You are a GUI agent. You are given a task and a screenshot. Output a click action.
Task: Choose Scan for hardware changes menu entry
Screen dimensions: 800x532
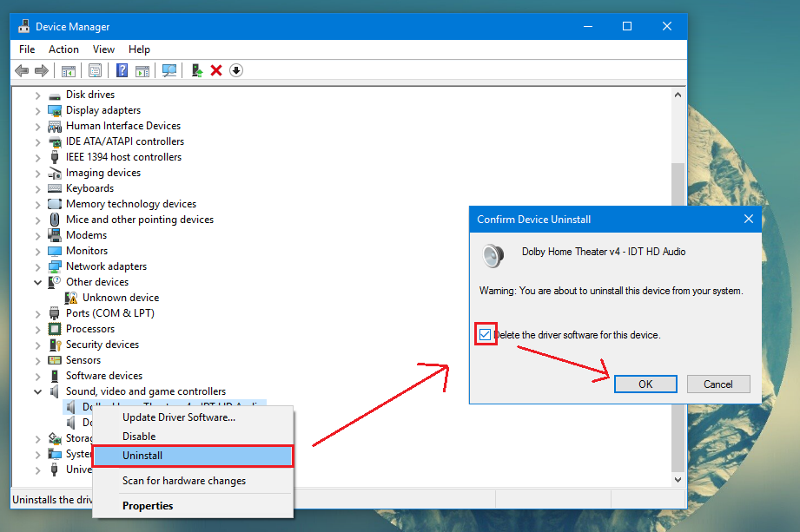tap(193, 481)
